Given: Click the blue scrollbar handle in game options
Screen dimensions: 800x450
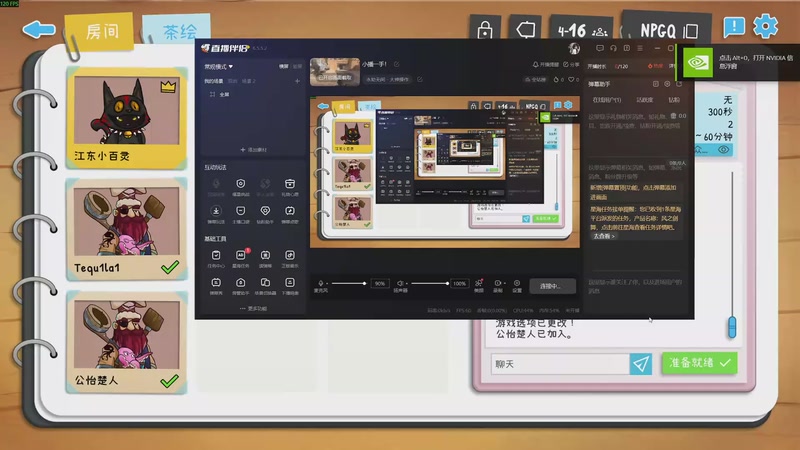Looking at the screenshot, I should (x=732, y=327).
